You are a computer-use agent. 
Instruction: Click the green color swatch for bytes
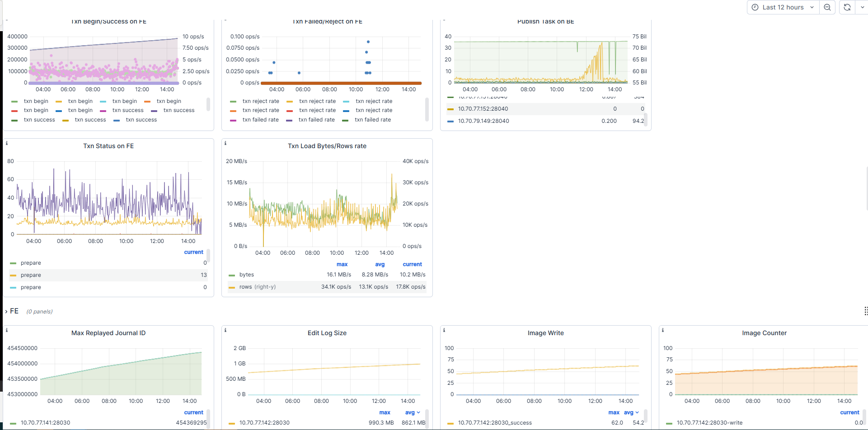click(232, 275)
